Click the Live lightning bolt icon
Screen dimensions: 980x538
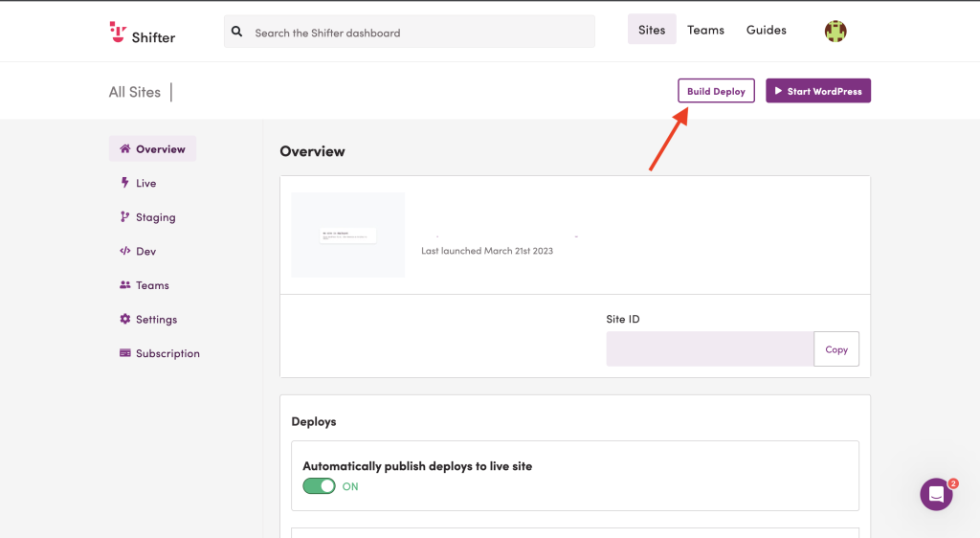tap(125, 183)
